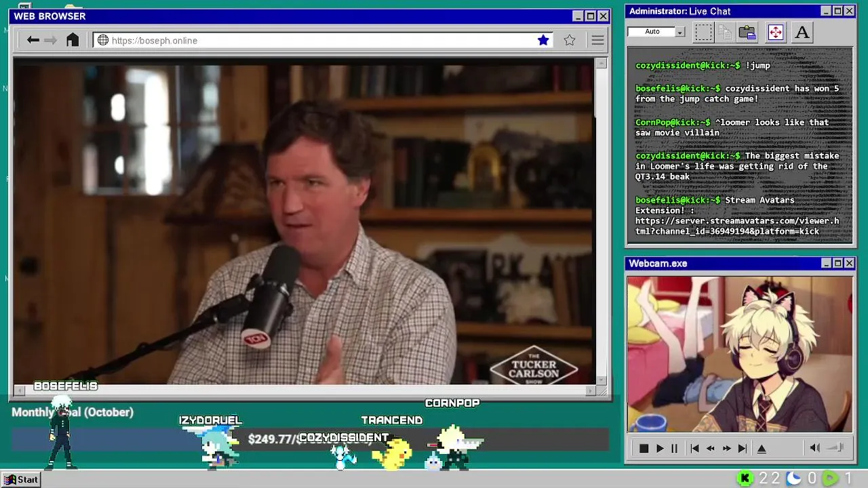Click the "!jump" chat message
The image size is (868, 488).
click(x=757, y=66)
